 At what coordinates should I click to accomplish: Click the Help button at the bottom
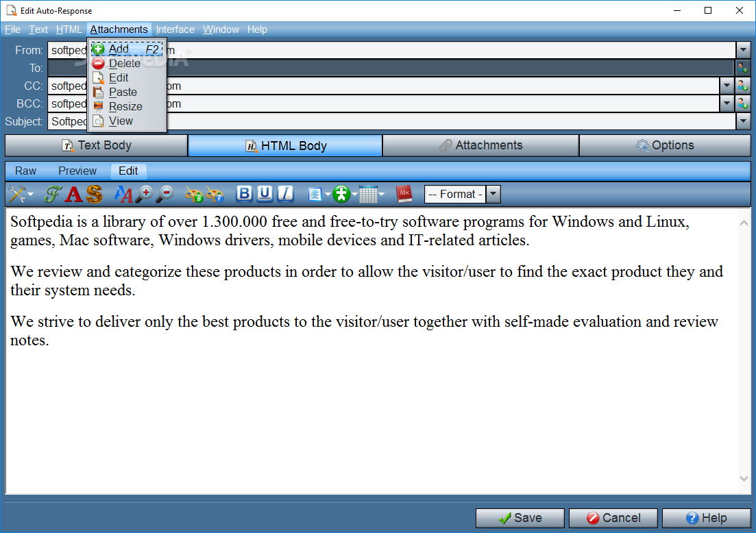[x=707, y=518]
